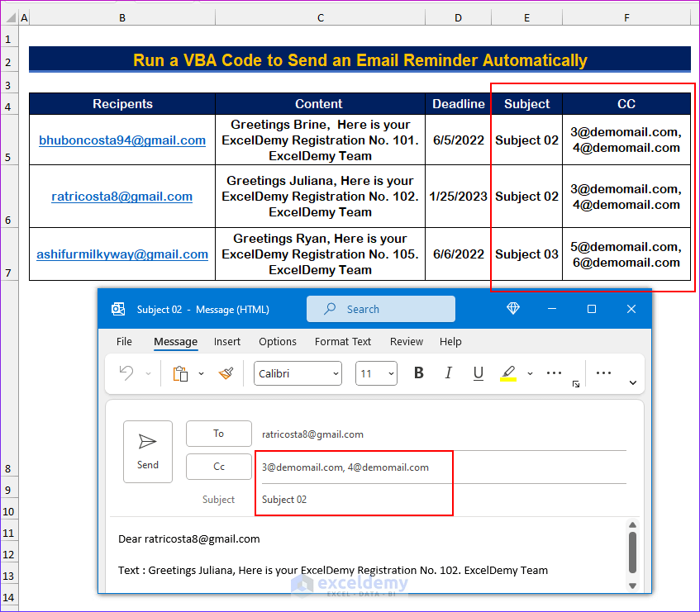
Task: Select the Format Painter brush icon
Action: click(226, 373)
